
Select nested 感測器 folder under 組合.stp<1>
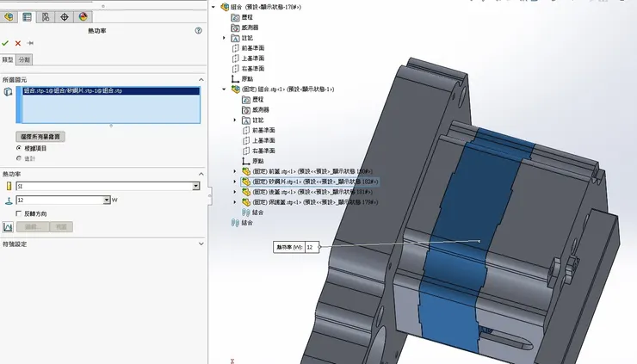[x=257, y=109]
